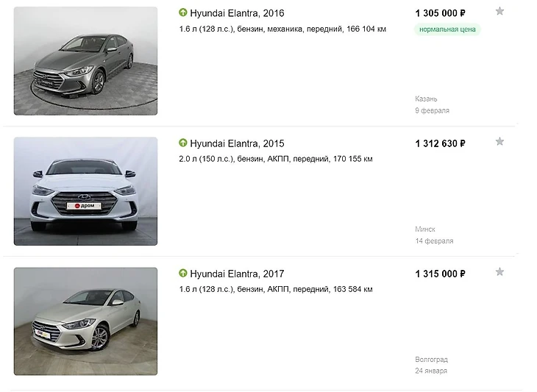The width and height of the screenshot is (537, 392).
Task: Click the Минск location label
Action: pyautogui.click(x=425, y=229)
